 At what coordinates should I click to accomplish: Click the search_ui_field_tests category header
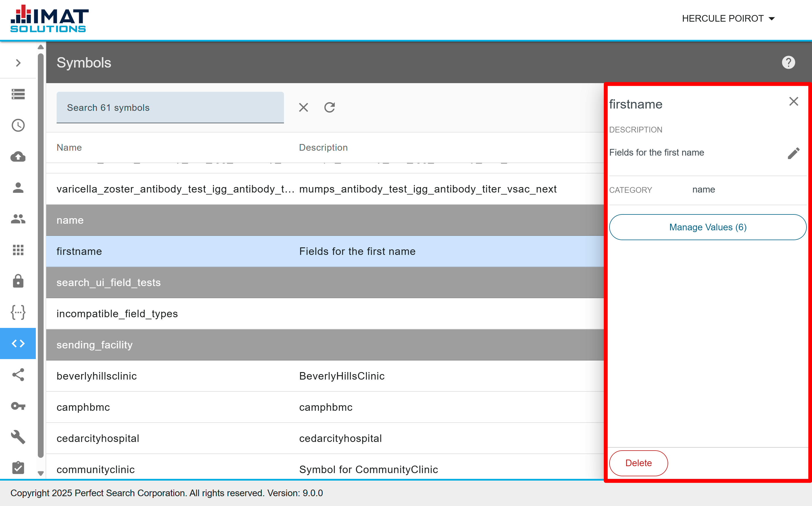coord(325,283)
